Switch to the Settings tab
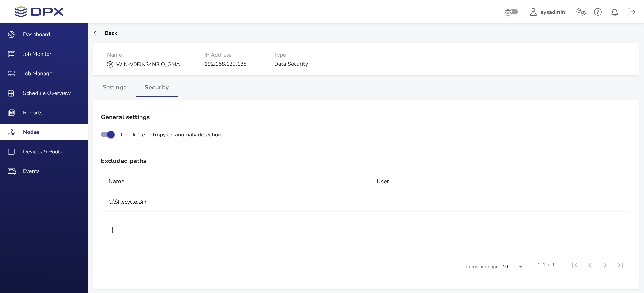This screenshot has width=644, height=293. 114,87
